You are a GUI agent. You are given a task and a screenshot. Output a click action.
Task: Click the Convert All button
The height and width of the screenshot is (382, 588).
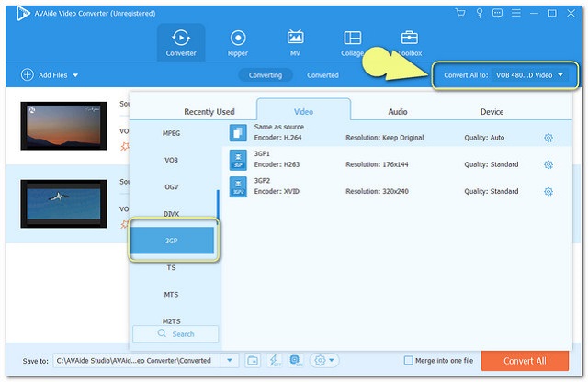pyautogui.click(x=525, y=361)
